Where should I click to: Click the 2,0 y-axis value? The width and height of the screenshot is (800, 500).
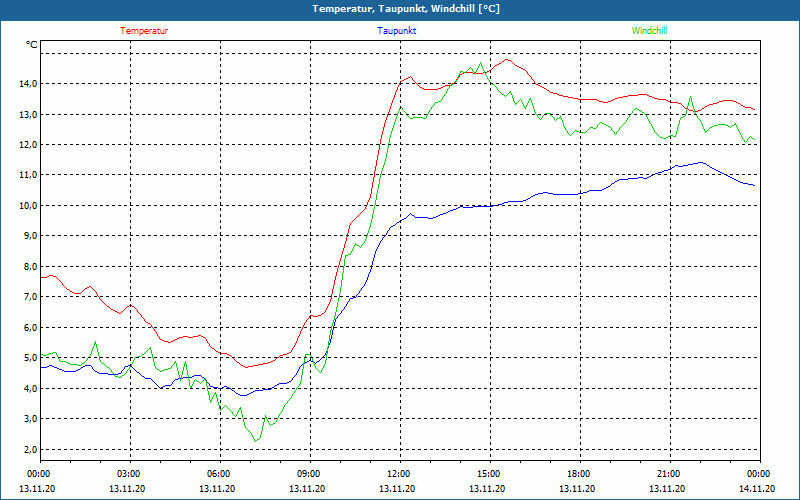[x=30, y=449]
